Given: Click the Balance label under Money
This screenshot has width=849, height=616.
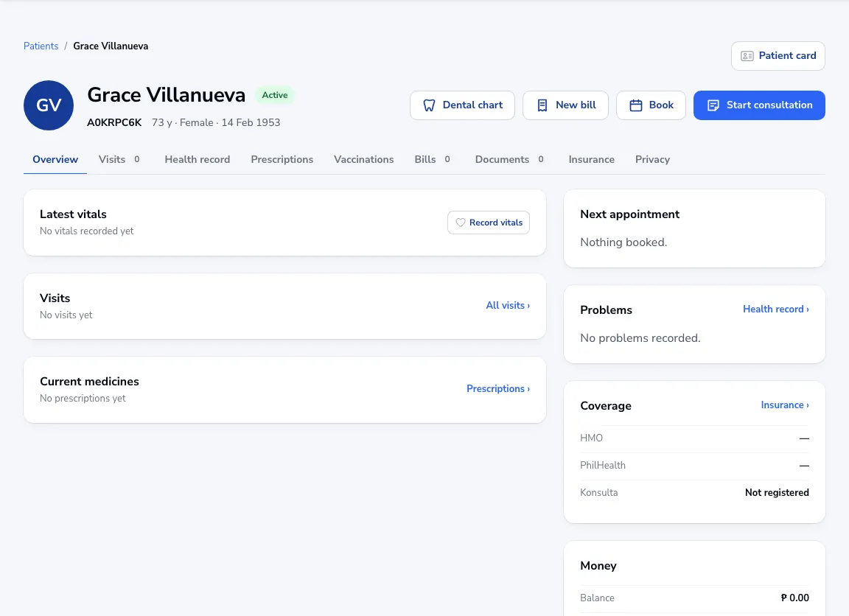Looking at the screenshot, I should (597, 598).
